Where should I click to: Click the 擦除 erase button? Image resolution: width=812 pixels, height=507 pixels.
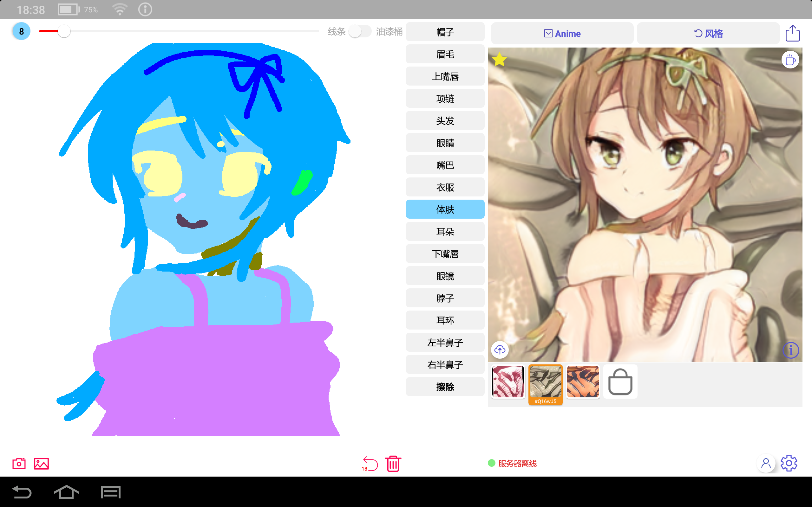[x=445, y=387]
